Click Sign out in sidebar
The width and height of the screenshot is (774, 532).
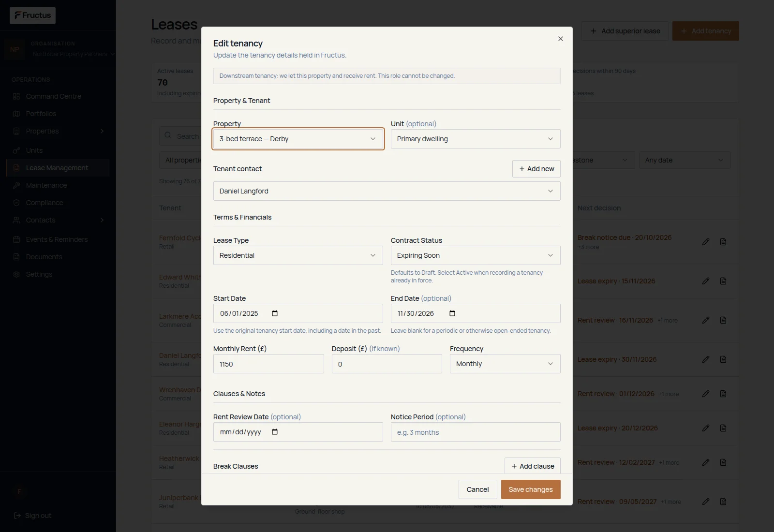coord(33,516)
